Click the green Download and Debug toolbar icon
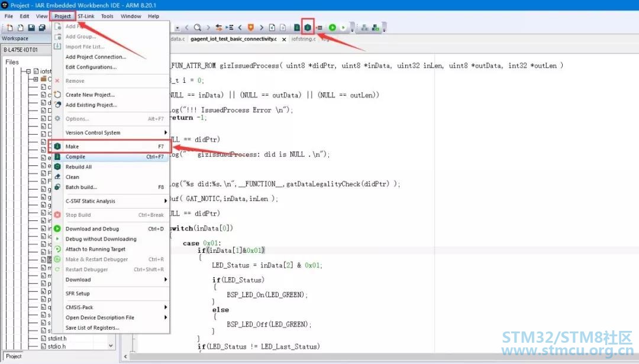 (333, 28)
